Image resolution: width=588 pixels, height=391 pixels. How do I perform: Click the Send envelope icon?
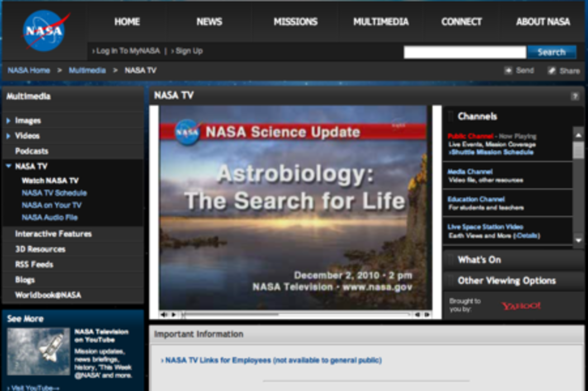[508, 71]
